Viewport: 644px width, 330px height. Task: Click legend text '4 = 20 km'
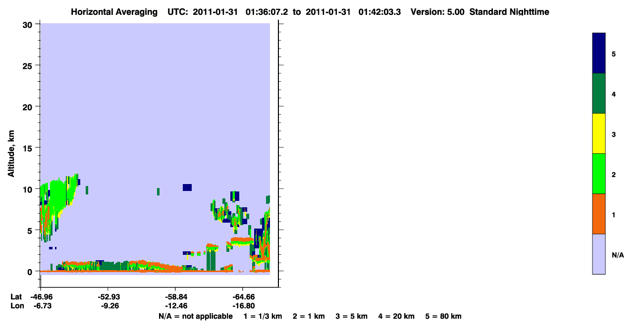pos(396,316)
